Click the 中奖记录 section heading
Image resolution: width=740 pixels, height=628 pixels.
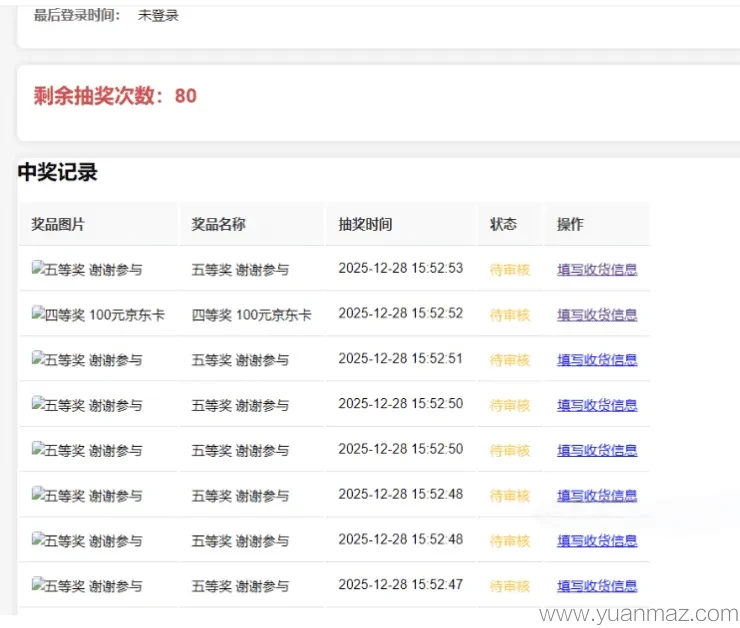pos(58,172)
